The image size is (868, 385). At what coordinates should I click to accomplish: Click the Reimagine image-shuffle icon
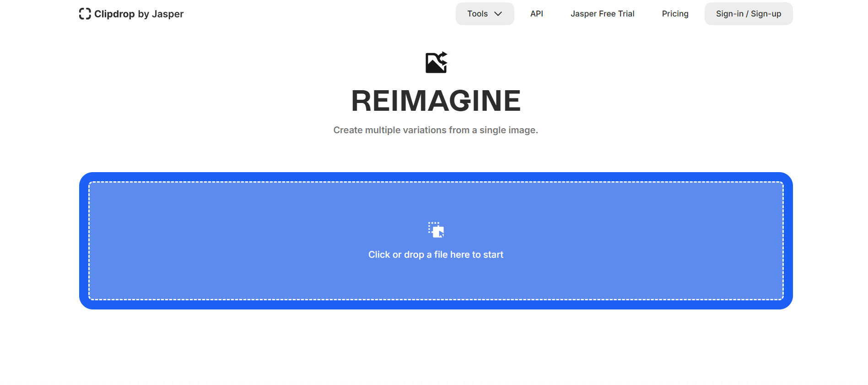click(436, 62)
